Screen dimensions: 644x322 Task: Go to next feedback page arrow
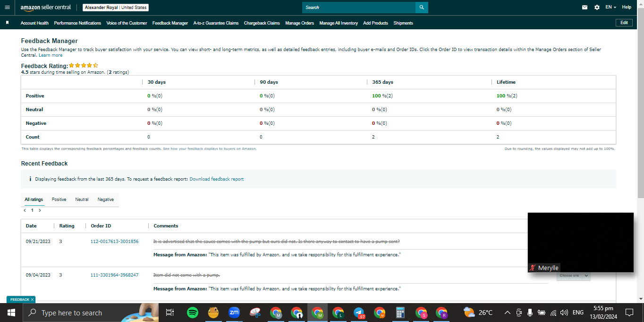(40, 210)
